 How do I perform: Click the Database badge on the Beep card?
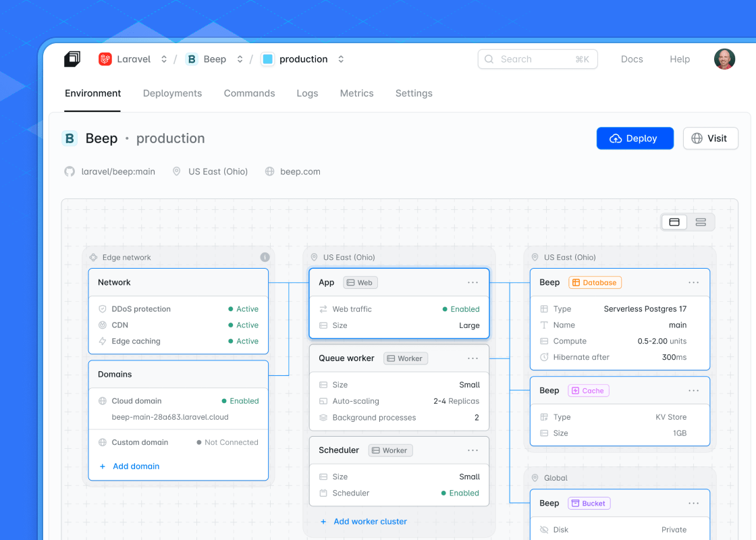[x=595, y=282]
